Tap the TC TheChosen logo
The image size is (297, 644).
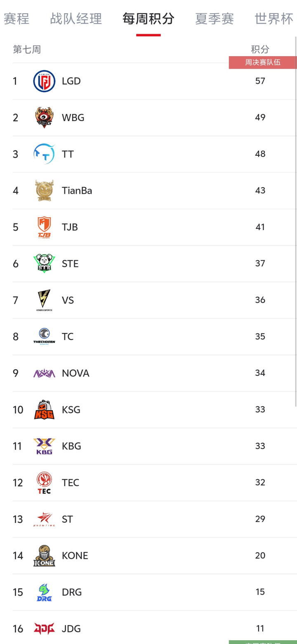coord(44,337)
